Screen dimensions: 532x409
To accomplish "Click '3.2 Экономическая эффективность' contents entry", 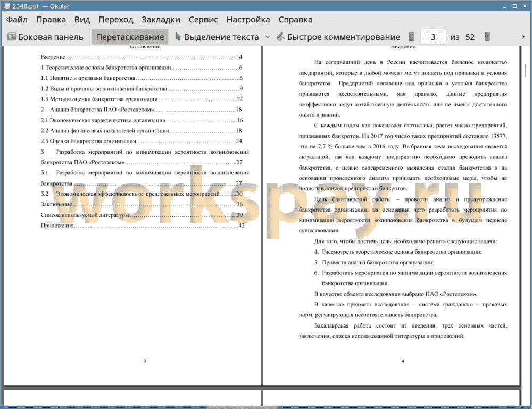I will [x=142, y=194].
